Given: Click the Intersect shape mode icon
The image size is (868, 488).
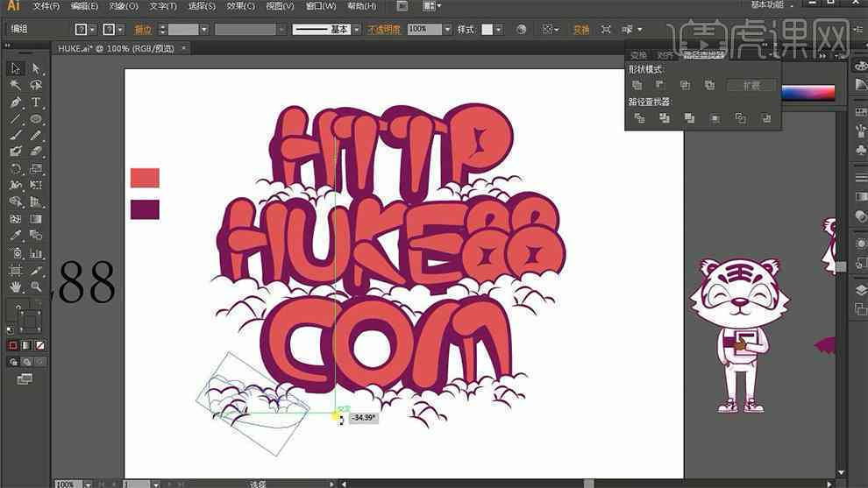Looking at the screenshot, I should coord(686,85).
